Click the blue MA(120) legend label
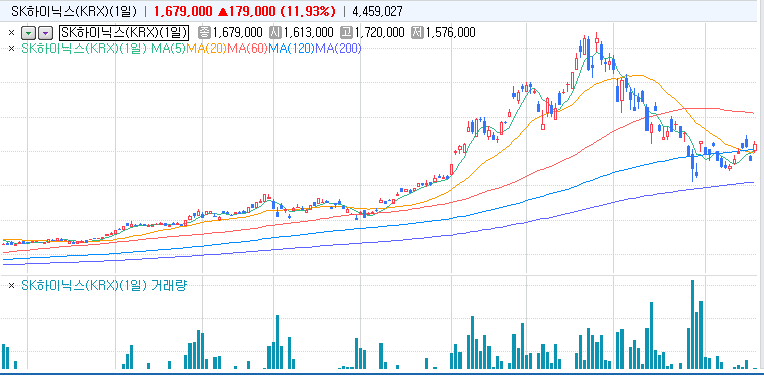764x376 pixels. coord(292,48)
